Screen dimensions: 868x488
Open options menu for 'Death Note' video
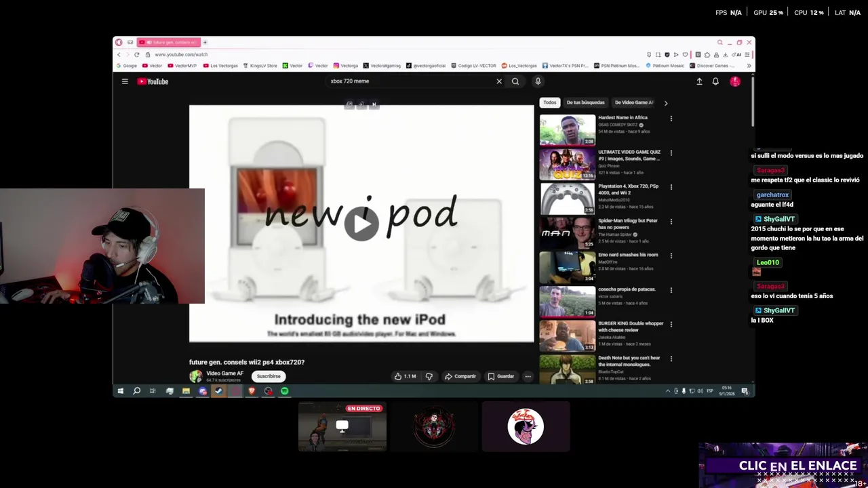coord(671,359)
